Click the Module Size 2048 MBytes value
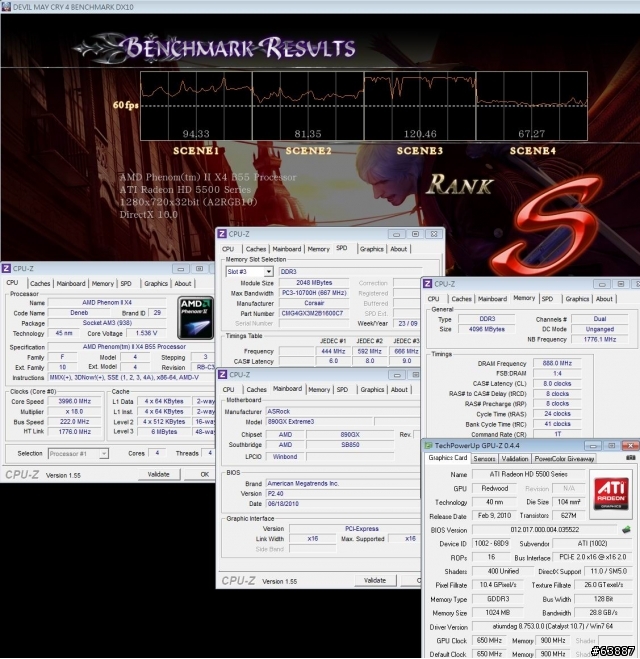Screen dimensions: 640x659 pos(313,283)
